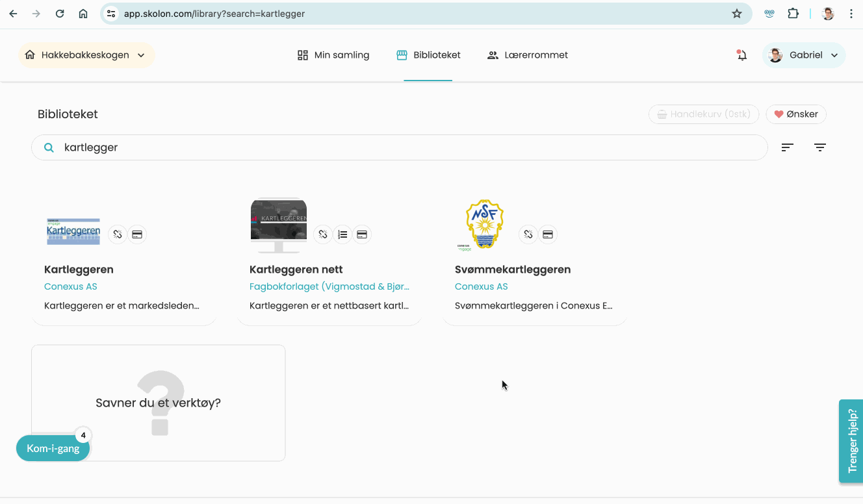This screenshot has width=863, height=504.
Task: Open the sort options icon
Action: coord(787,147)
